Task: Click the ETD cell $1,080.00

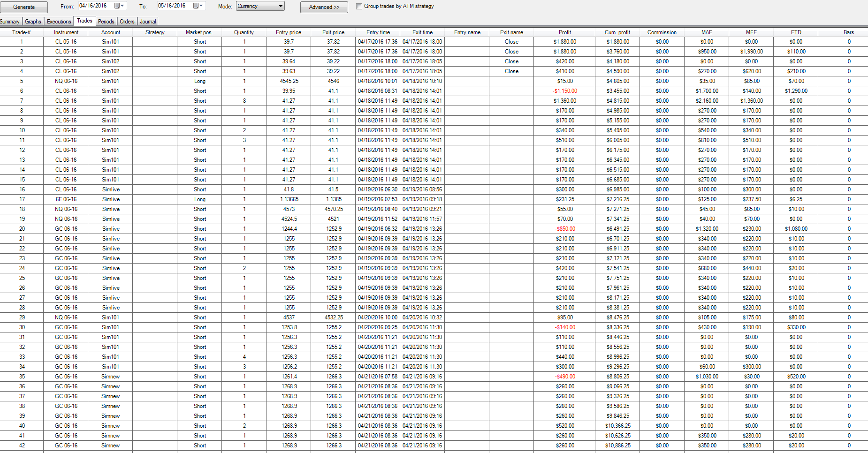Action: point(796,229)
